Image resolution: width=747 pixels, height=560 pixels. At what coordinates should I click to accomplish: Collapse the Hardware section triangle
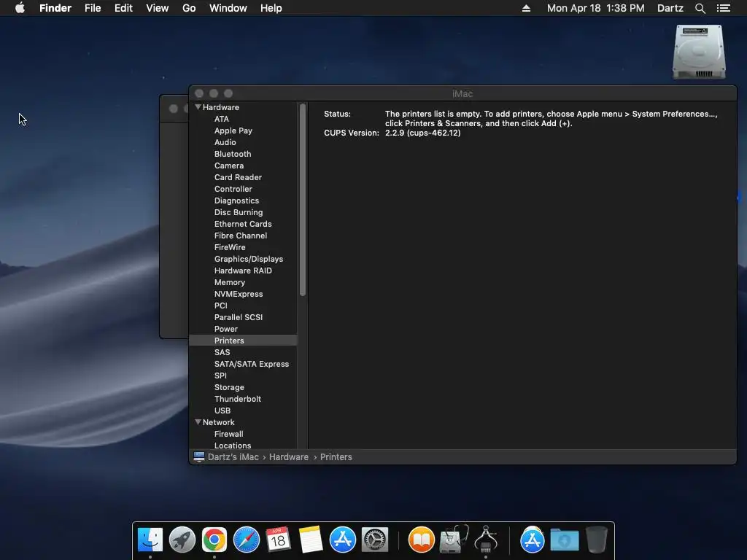[198, 107]
